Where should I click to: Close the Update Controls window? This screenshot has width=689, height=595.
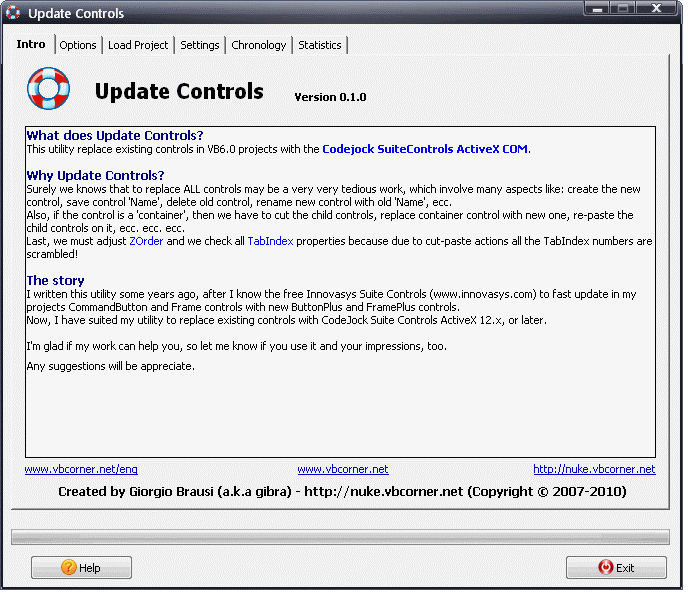656,8
